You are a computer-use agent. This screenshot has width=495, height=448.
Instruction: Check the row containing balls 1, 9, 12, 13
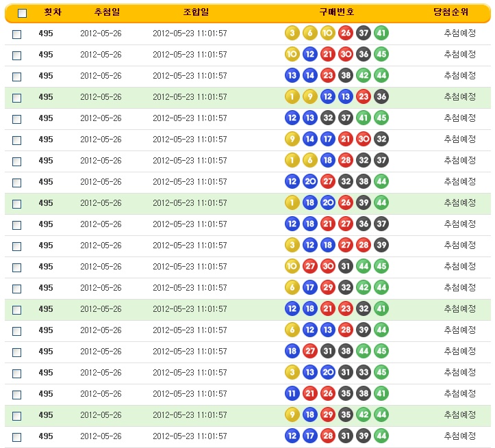[17, 98]
